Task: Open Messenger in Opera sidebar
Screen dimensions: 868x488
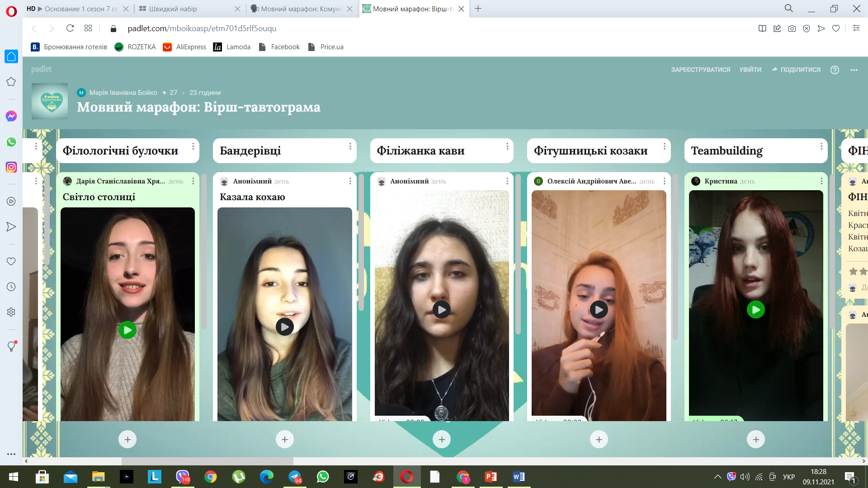Action: 11,116
